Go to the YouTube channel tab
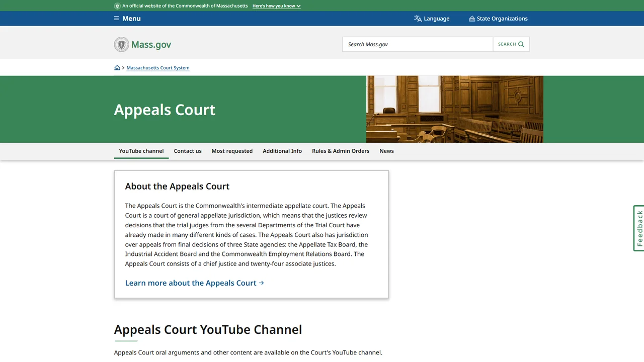This screenshot has width=644, height=362. pos(141,151)
